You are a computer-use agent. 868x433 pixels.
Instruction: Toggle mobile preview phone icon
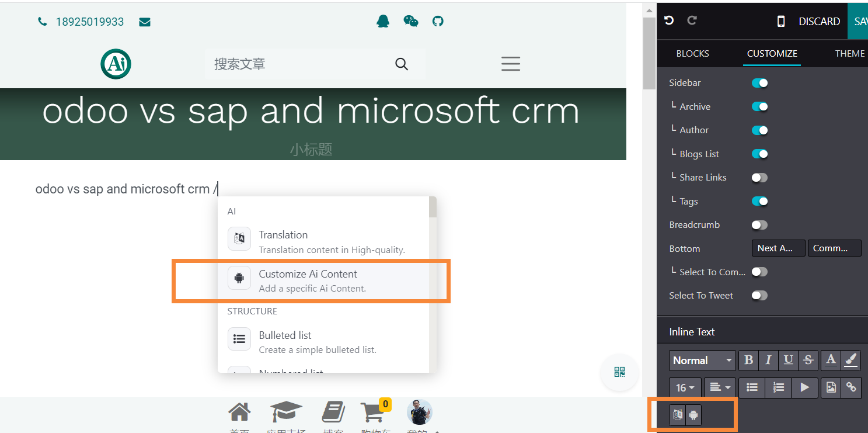781,22
